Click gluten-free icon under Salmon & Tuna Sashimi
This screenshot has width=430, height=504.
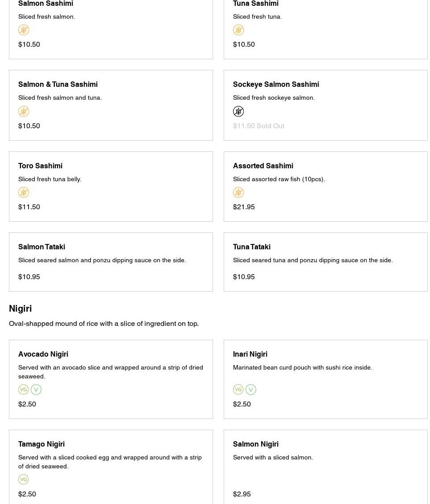click(24, 111)
